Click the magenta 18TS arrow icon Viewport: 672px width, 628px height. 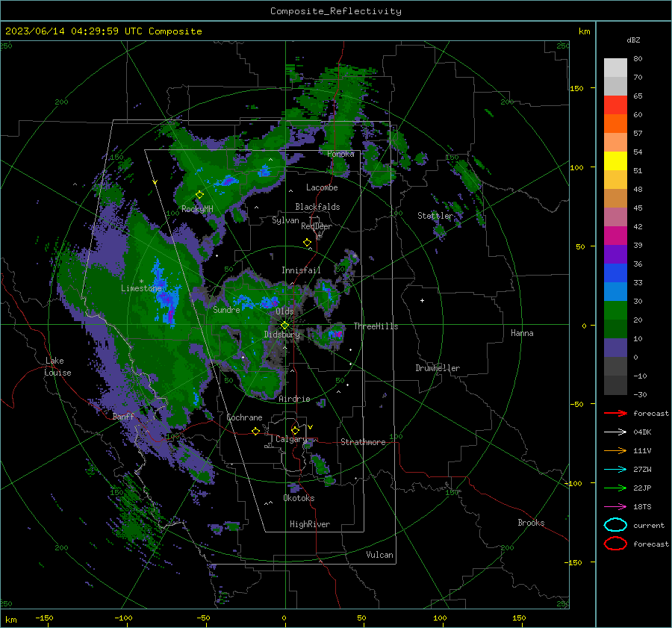[x=615, y=507]
